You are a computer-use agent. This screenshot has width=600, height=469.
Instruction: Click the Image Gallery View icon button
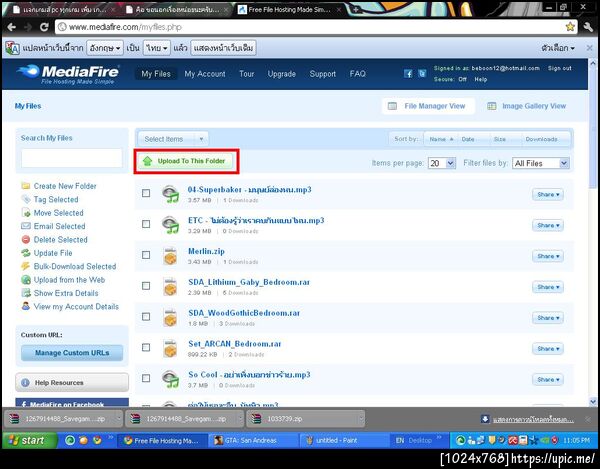coord(527,106)
